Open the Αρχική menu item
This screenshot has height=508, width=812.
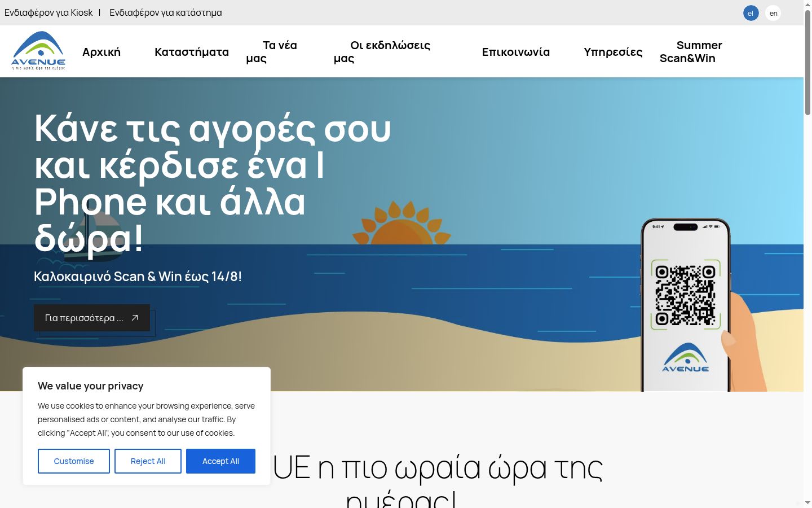101,52
